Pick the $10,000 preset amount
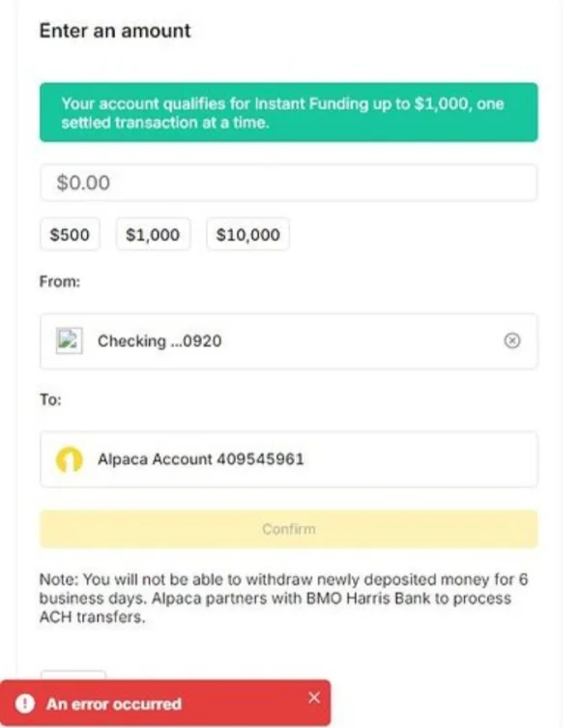580x728 pixels. click(247, 234)
